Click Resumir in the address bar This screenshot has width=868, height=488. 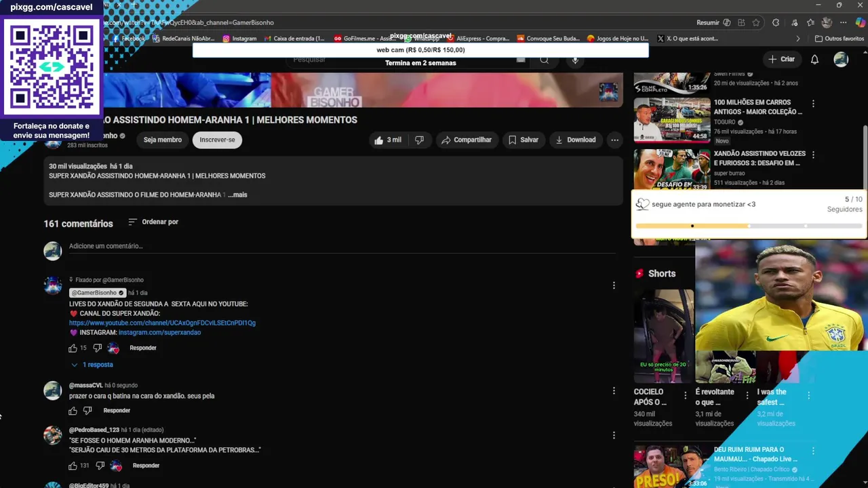(x=708, y=22)
